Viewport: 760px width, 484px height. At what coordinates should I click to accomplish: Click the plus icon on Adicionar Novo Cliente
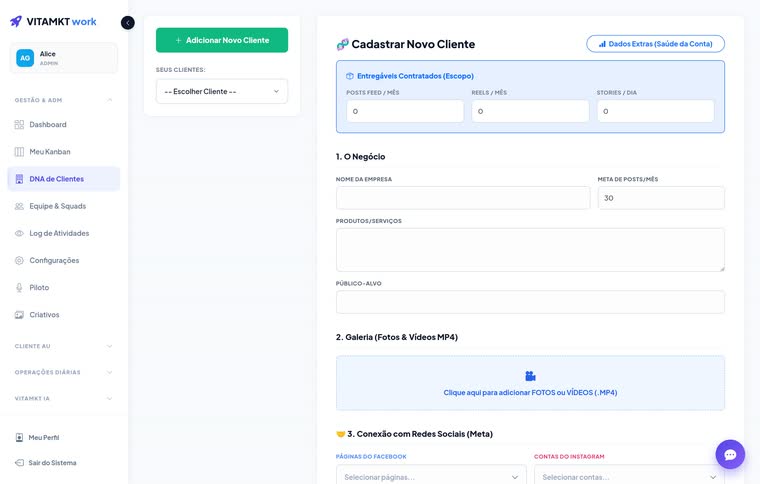[178, 40]
